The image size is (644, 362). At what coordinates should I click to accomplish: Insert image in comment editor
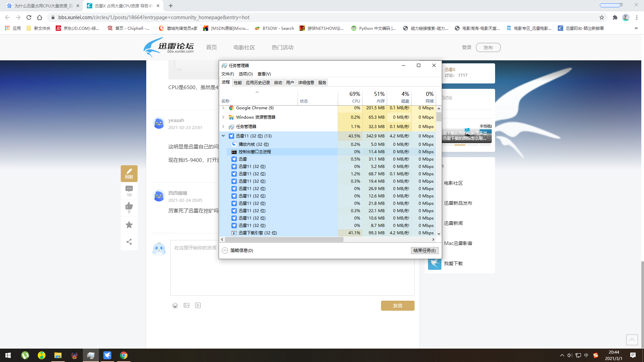tap(186, 305)
